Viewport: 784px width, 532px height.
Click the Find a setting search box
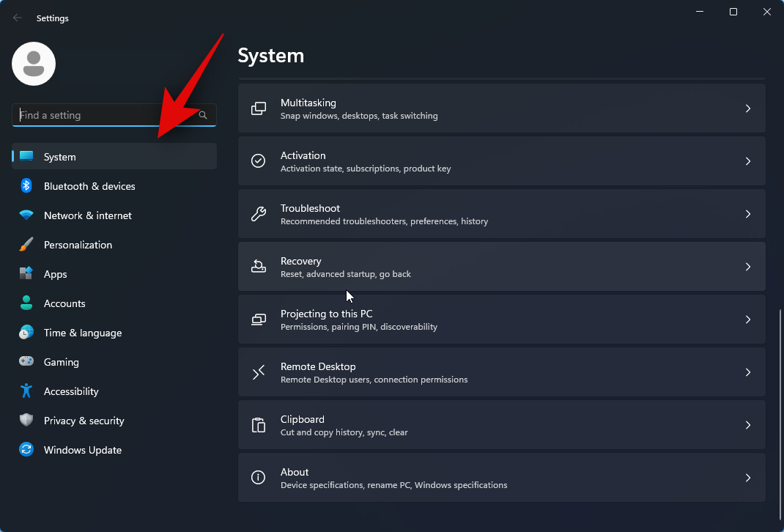tap(106, 115)
